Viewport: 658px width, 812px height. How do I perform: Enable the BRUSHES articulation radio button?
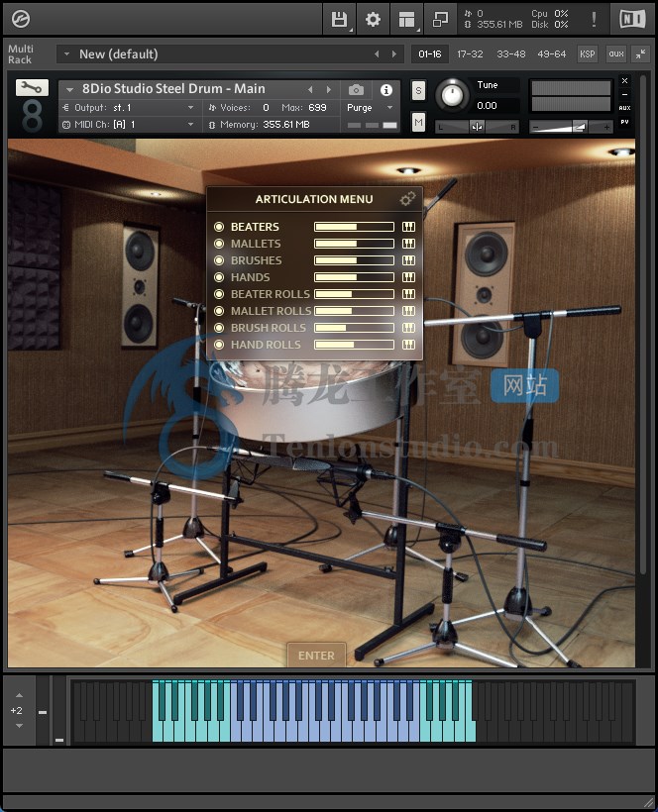tap(219, 260)
